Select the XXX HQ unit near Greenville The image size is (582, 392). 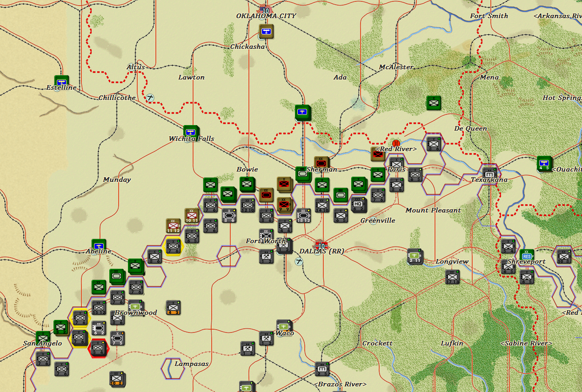358,204
